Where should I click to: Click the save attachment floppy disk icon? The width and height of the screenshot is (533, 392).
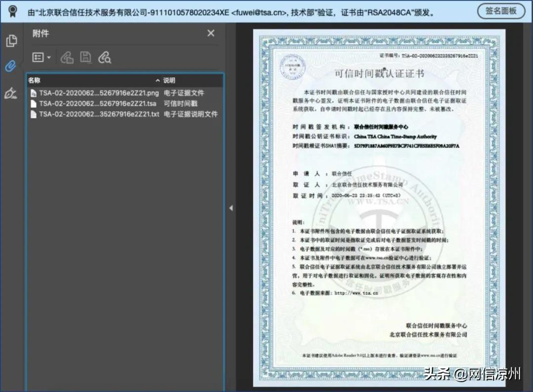tap(86, 57)
